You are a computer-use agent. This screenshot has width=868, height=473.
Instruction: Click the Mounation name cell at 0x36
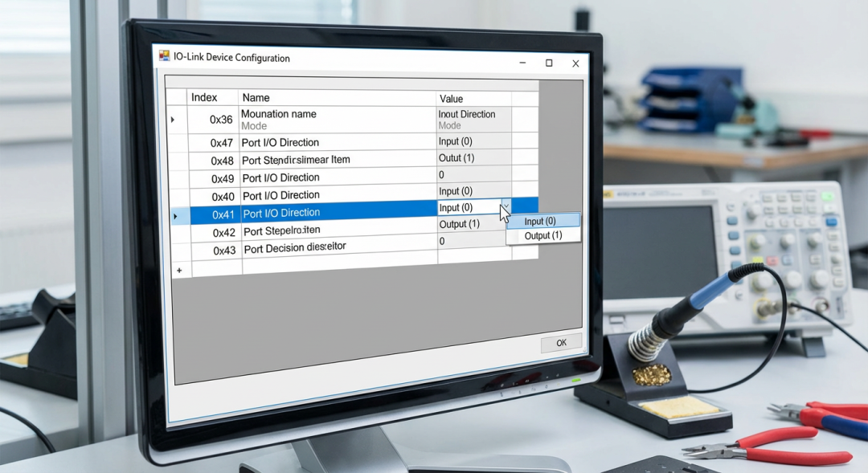(279, 114)
